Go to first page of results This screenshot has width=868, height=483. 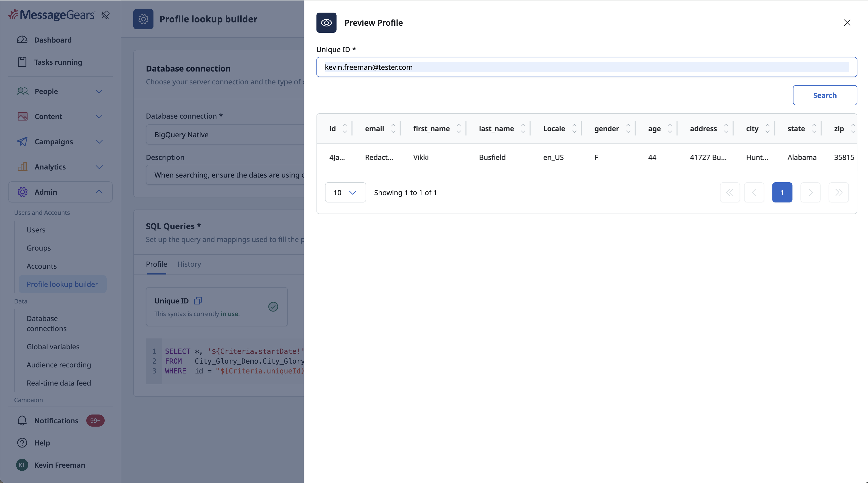730,193
